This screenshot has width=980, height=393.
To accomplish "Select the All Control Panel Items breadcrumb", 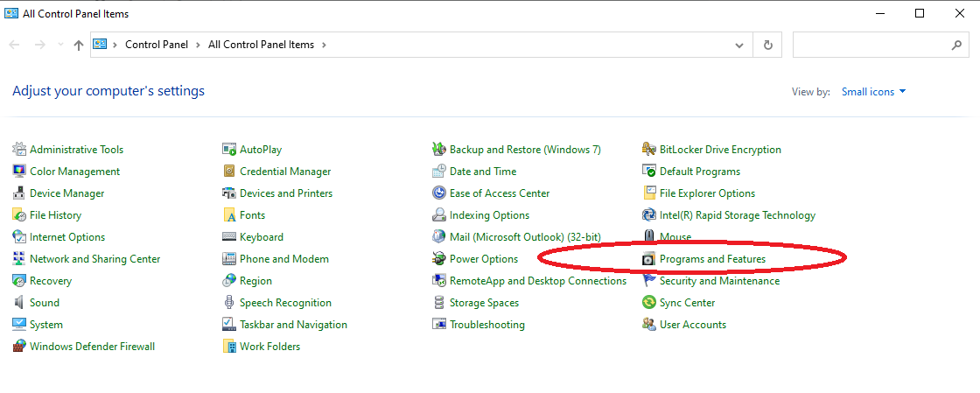I will coord(262,45).
